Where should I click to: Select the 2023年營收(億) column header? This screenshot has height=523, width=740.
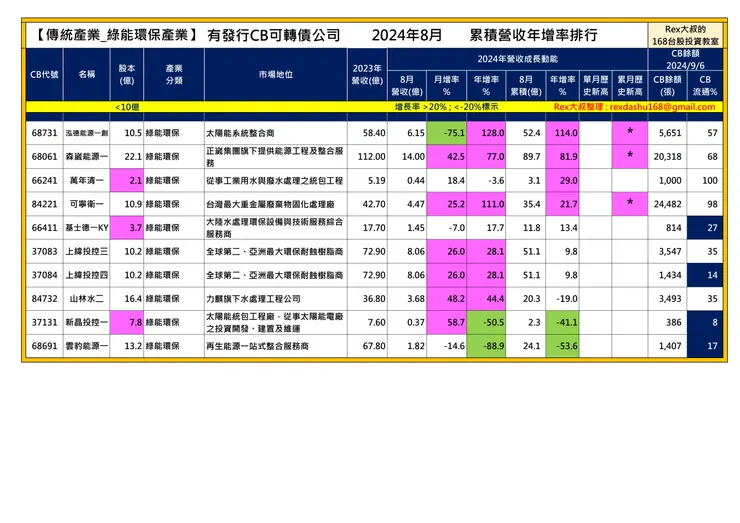[x=367, y=75]
